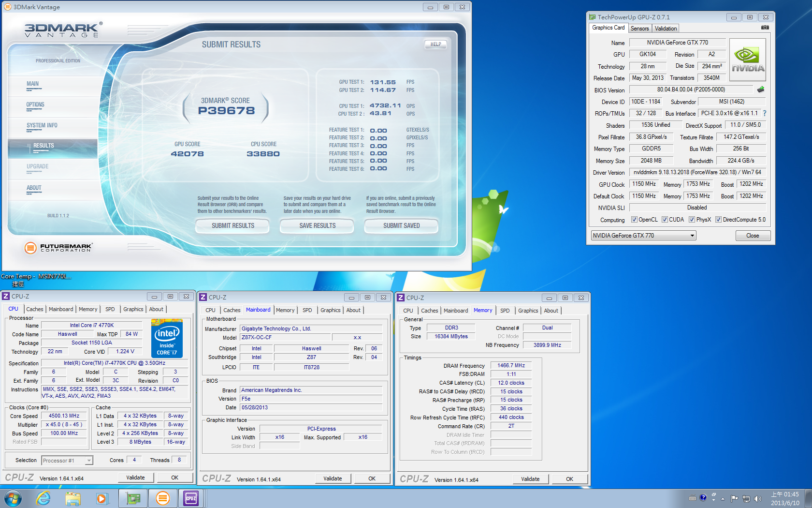Switch to 3DMark Vantage taskbar icon
The height and width of the screenshot is (508, 812).
[x=163, y=498]
